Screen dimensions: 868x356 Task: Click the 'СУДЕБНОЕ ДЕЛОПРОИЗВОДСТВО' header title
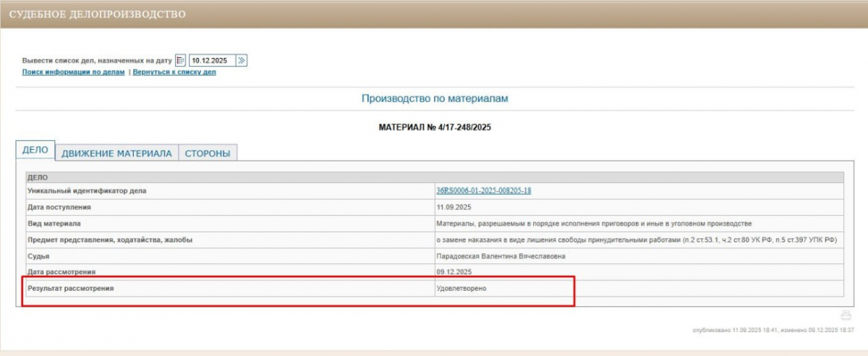click(97, 14)
